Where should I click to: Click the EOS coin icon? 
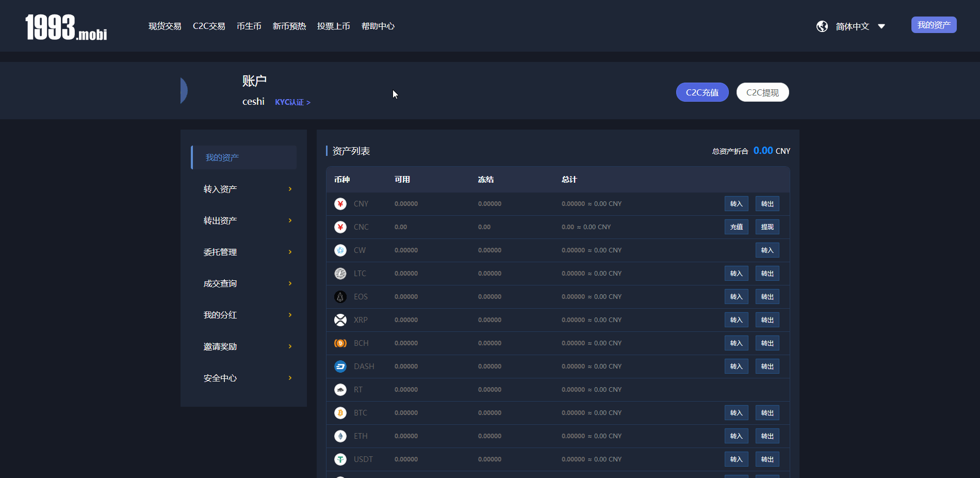point(340,297)
